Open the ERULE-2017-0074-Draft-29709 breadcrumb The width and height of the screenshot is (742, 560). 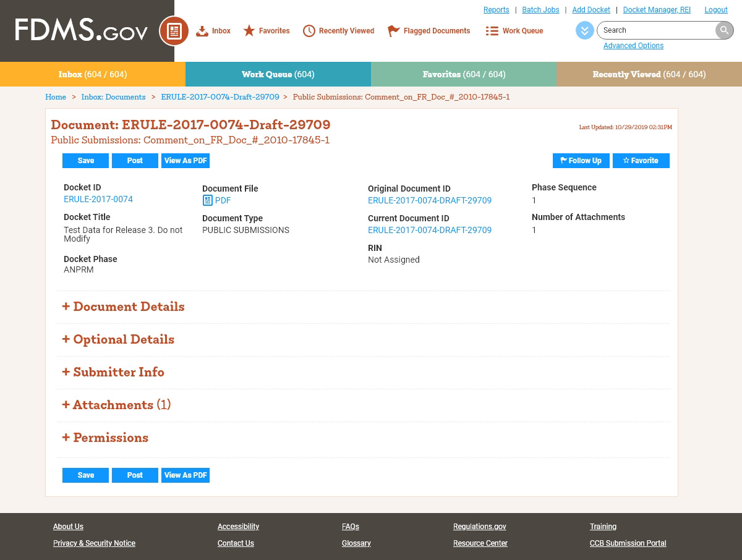[x=220, y=97]
